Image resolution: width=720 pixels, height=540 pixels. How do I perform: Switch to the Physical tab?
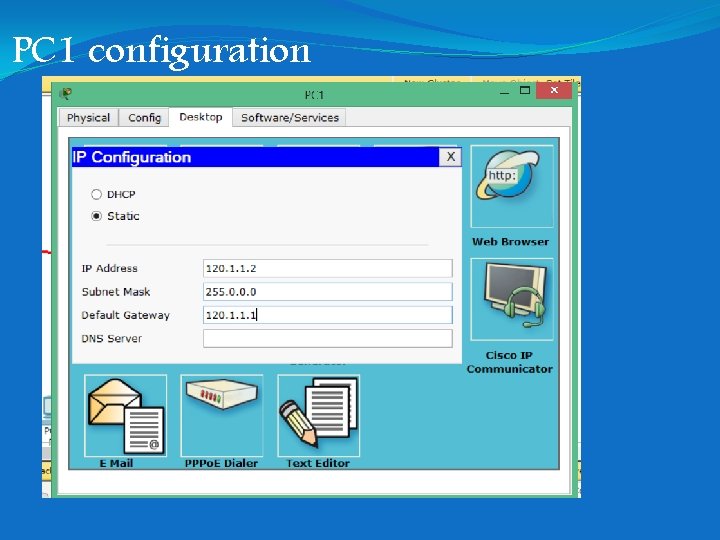(x=89, y=118)
